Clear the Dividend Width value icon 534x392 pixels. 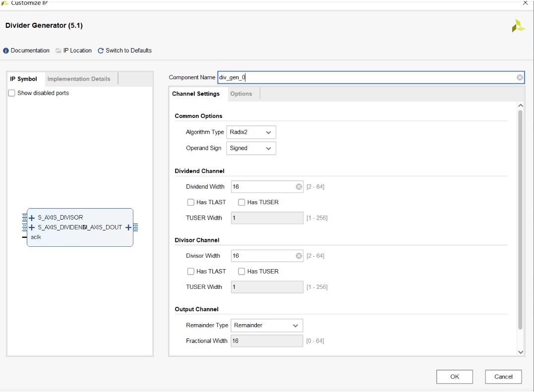299,187
